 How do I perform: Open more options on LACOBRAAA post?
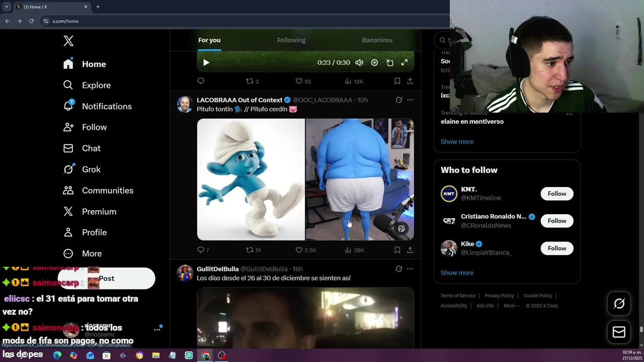410,100
